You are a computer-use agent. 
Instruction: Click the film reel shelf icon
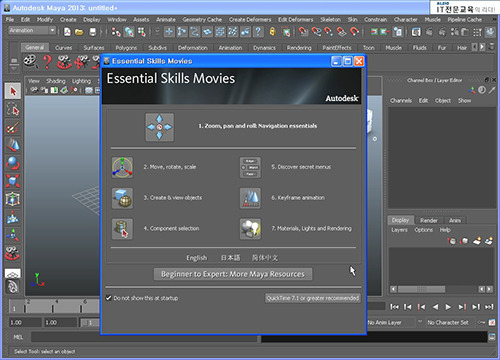tap(30, 62)
